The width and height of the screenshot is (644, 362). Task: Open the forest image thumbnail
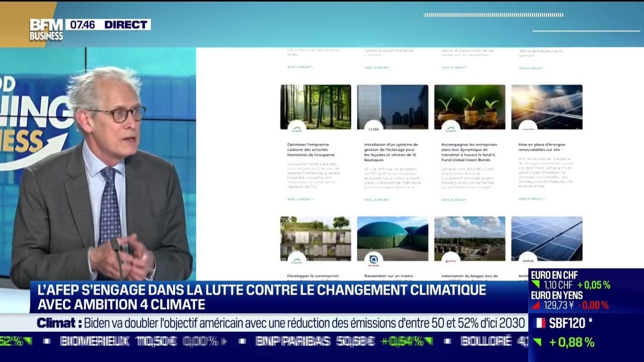(316, 107)
